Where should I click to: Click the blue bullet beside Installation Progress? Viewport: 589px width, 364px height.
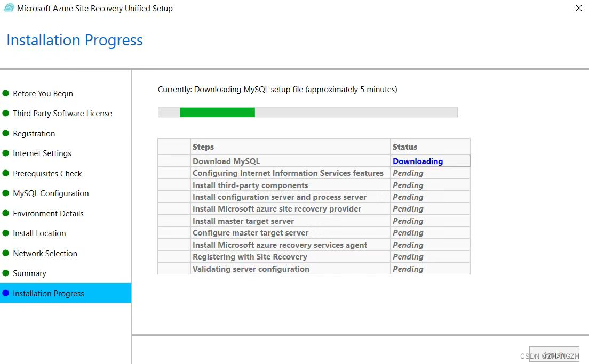[6, 293]
